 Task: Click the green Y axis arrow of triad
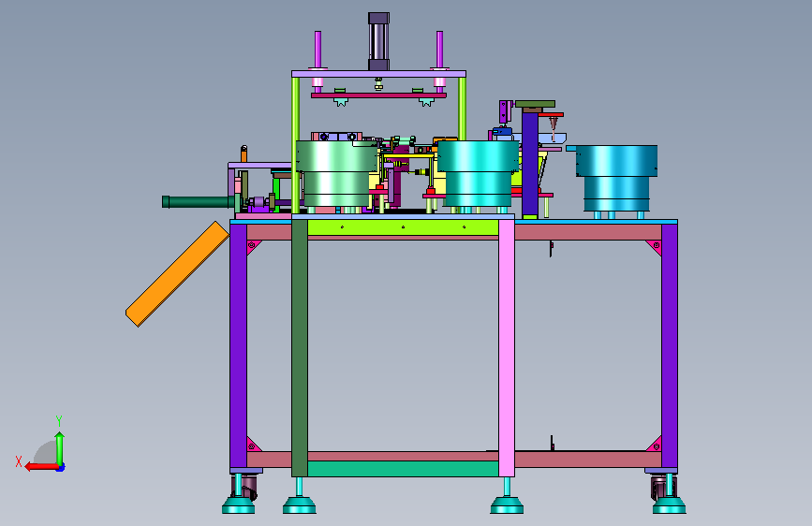click(60, 449)
